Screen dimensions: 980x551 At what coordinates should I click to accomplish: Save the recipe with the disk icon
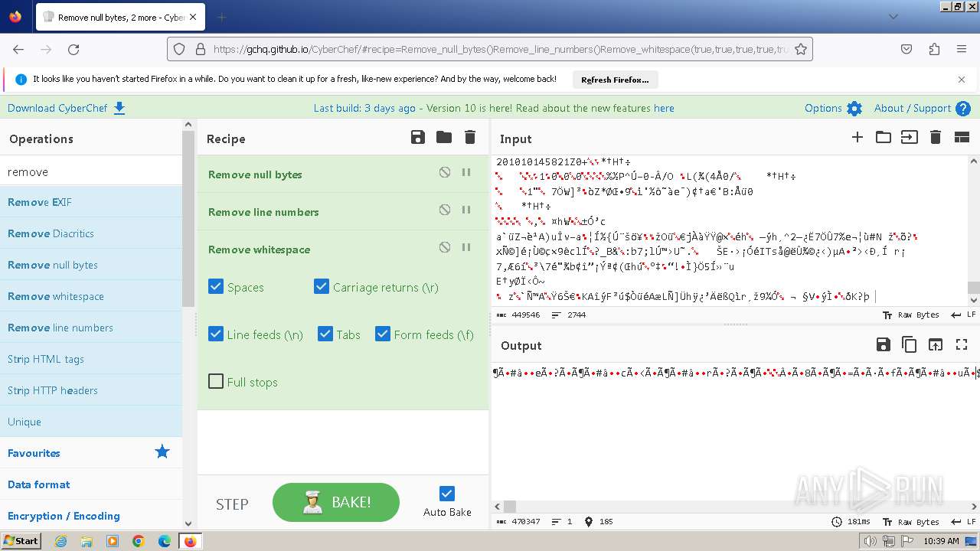418,138
